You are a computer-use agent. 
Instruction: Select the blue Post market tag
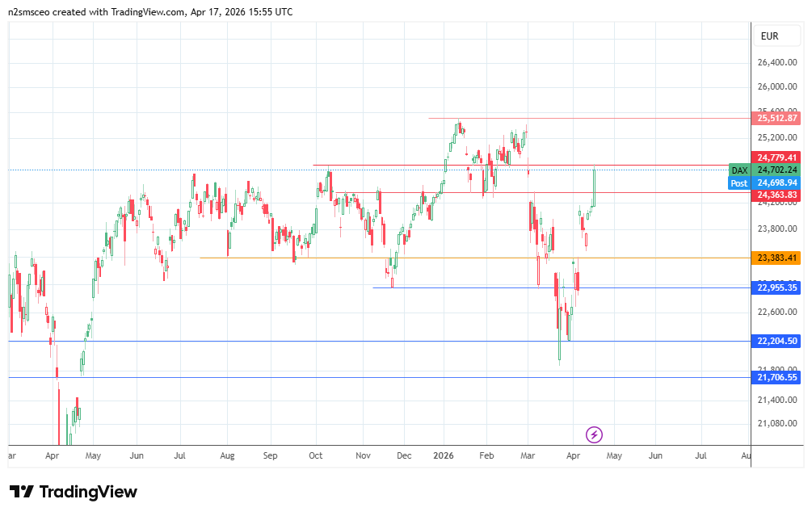[738, 183]
